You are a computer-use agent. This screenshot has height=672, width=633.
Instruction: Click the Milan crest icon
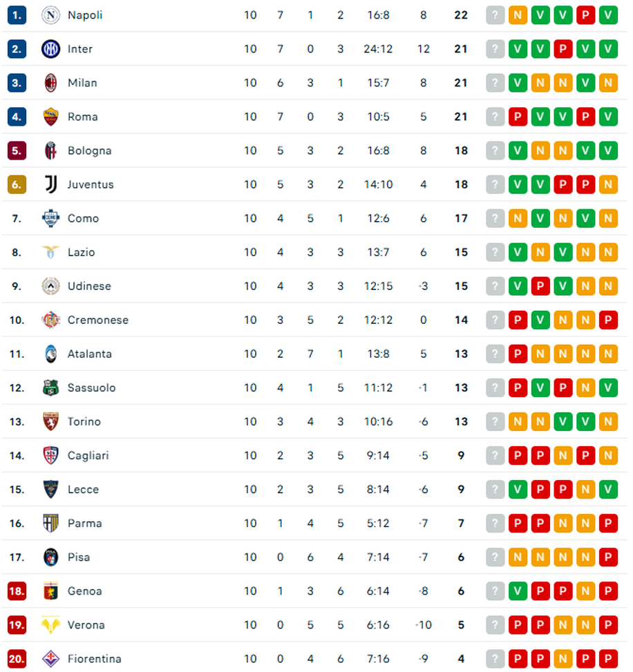click(x=50, y=83)
